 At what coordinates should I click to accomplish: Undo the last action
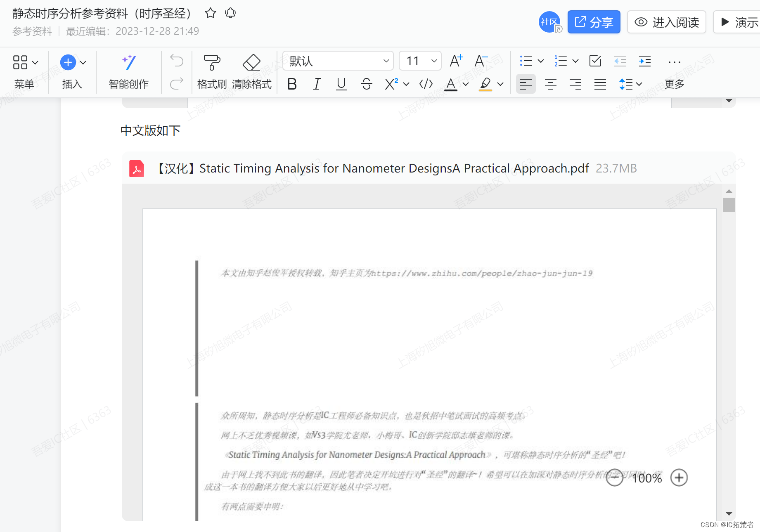[177, 61]
